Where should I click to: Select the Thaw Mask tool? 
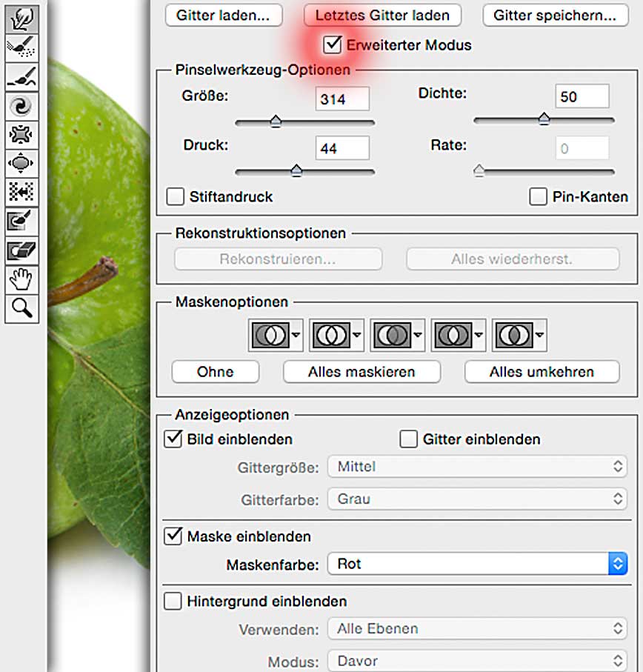coord(21,250)
